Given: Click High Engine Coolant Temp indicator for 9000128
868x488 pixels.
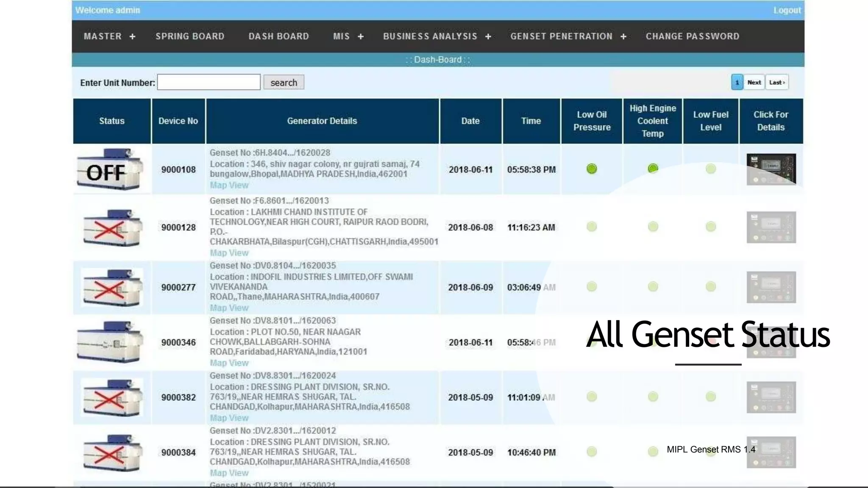Looking at the screenshot, I should [653, 227].
